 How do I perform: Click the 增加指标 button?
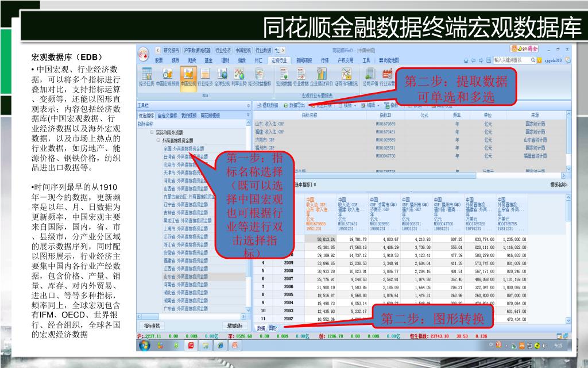point(235,325)
